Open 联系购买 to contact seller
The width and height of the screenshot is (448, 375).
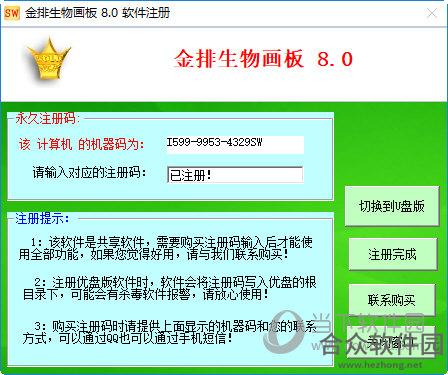pyautogui.click(x=392, y=300)
